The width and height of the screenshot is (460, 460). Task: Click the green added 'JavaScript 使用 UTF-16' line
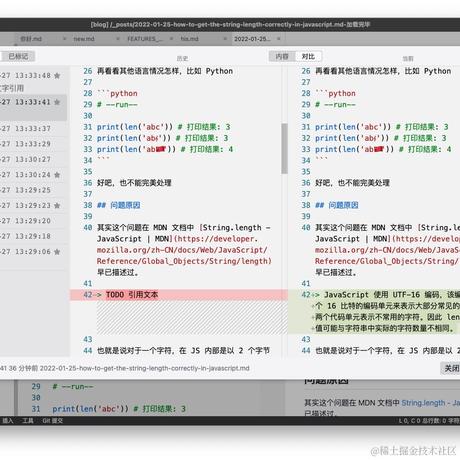374,312
